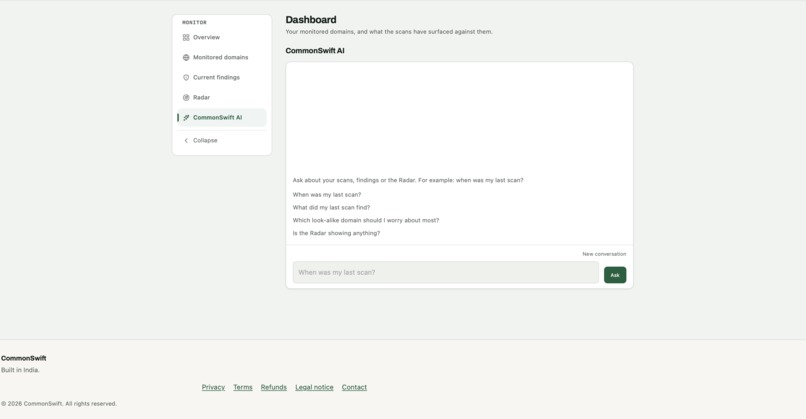Go to Monitored domains

click(222, 58)
